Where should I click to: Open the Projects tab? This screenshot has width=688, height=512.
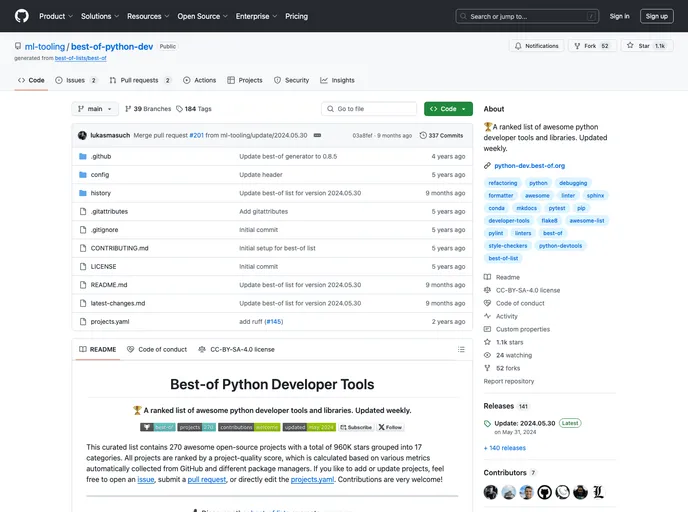click(x=245, y=80)
